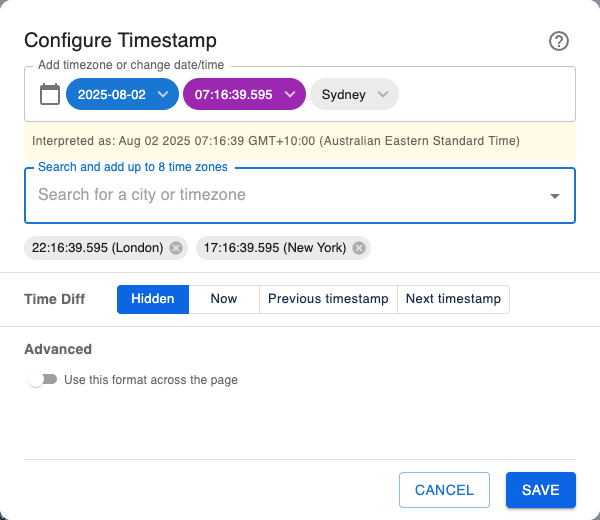This screenshot has height=520, width=600.
Task: Click the SAVE button
Action: (x=541, y=490)
